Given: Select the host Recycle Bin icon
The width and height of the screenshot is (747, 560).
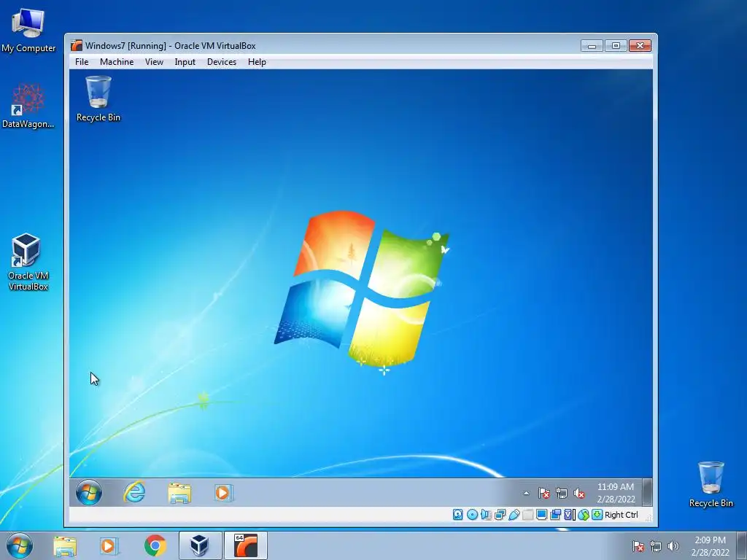Looking at the screenshot, I should pos(711,484).
